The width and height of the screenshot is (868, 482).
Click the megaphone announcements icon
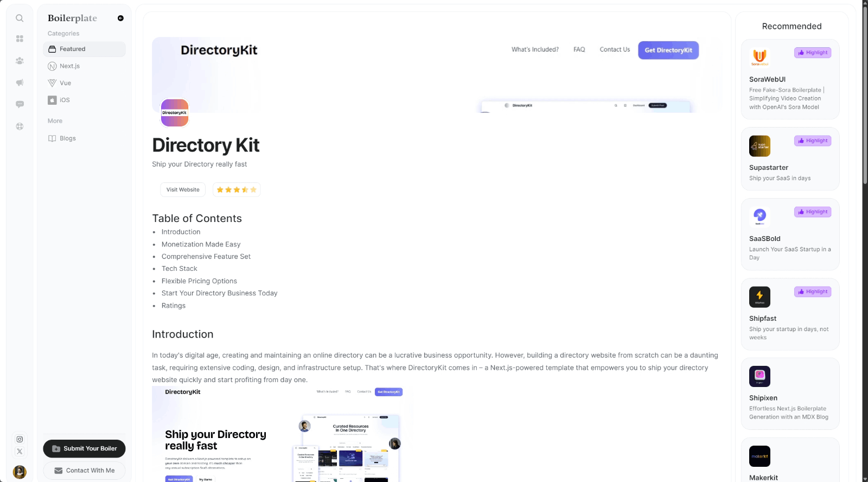[x=20, y=83]
